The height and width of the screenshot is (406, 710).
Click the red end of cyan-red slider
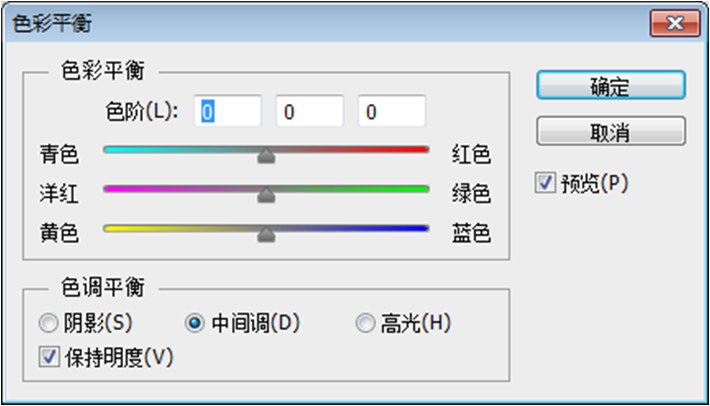(422, 150)
